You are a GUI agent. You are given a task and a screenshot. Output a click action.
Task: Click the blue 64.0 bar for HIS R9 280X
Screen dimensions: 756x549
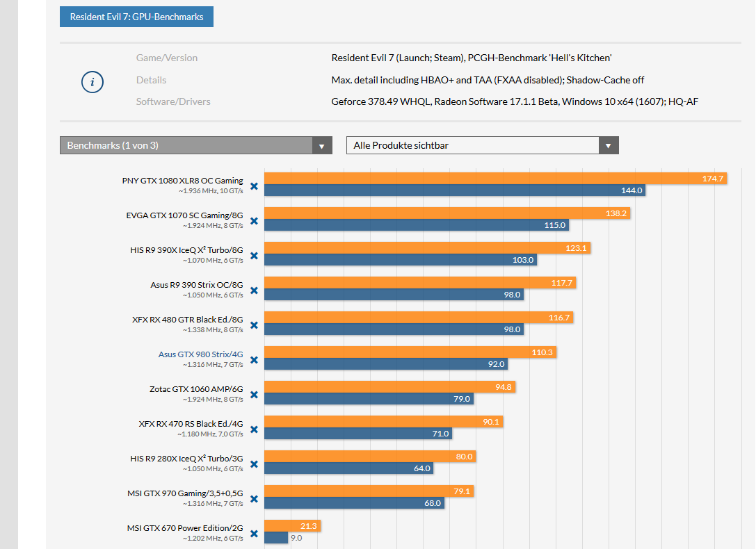click(x=348, y=468)
